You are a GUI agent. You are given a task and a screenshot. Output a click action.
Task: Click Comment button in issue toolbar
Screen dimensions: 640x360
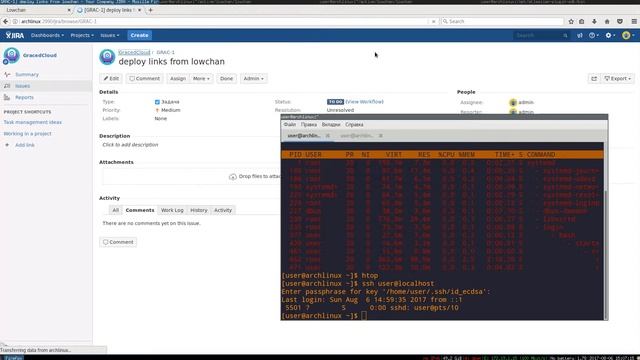coord(144,78)
